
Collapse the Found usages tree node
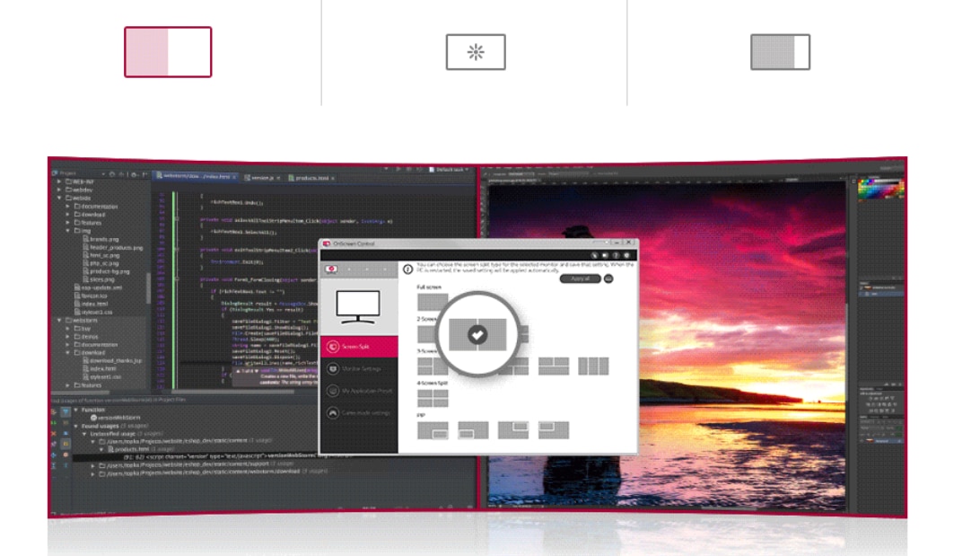click(x=76, y=426)
